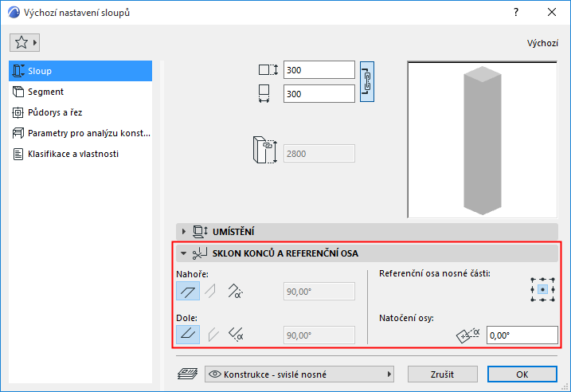Click the scissors end-cut panel icon

tap(200, 253)
